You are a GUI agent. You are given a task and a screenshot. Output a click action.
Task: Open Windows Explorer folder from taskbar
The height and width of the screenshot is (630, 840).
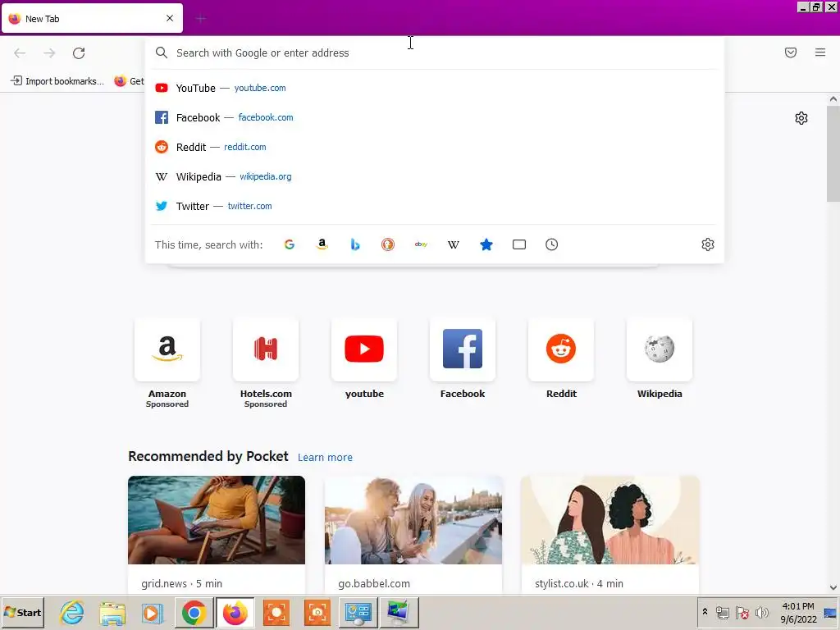(x=112, y=613)
